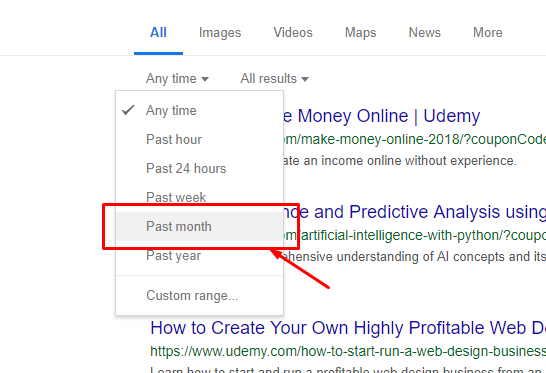Viewport: 546px width, 373px height.
Task: Choose Past 24 hours from time filter
Action: click(x=200, y=168)
